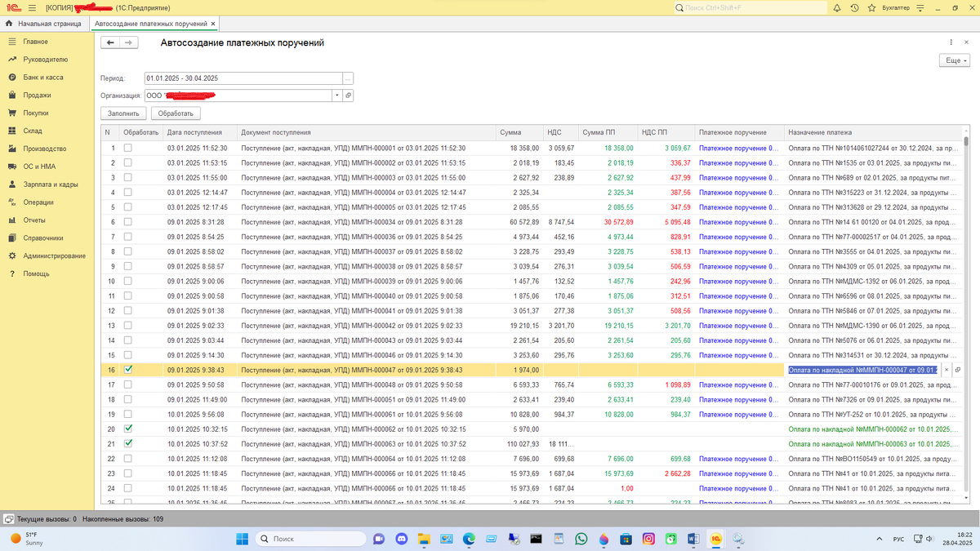Click the Период date range field
The image size is (980, 551).
click(x=243, y=78)
